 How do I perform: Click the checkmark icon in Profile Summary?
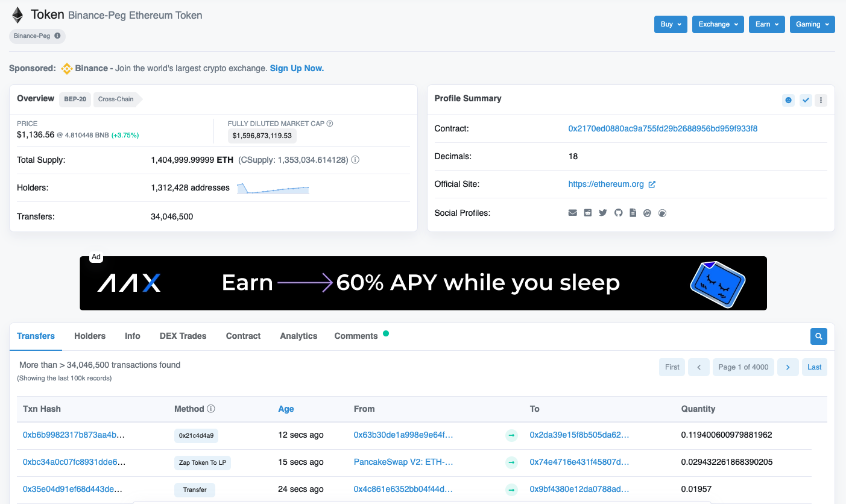tap(806, 101)
